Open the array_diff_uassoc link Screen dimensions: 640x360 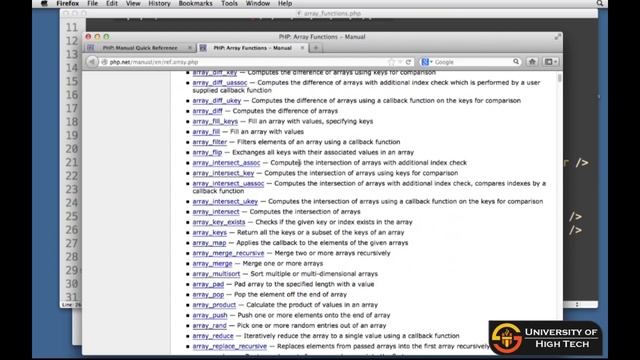click(220, 82)
